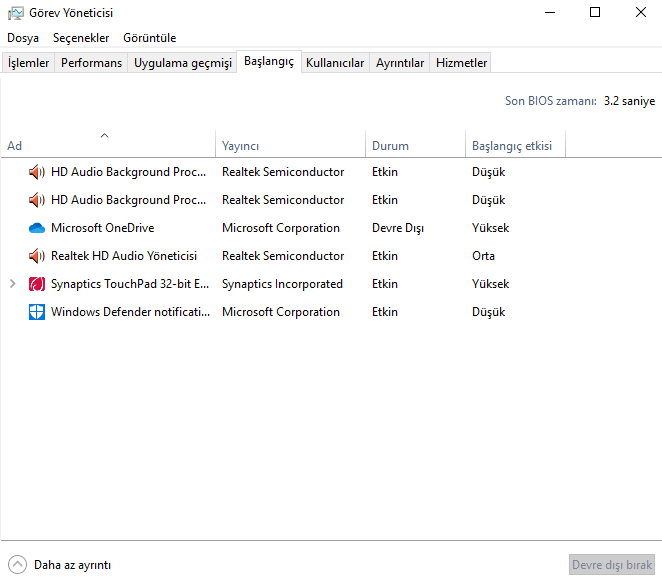The width and height of the screenshot is (662, 587).
Task: Sort by the Durum column header
Action: (415, 146)
